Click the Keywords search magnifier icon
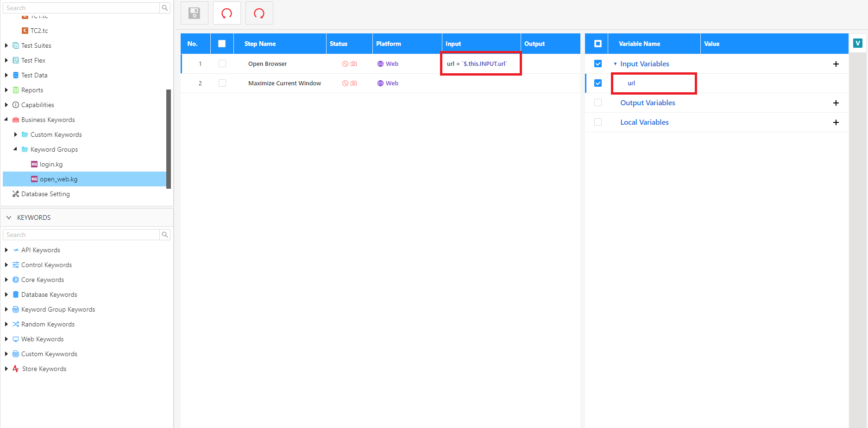 tap(165, 235)
